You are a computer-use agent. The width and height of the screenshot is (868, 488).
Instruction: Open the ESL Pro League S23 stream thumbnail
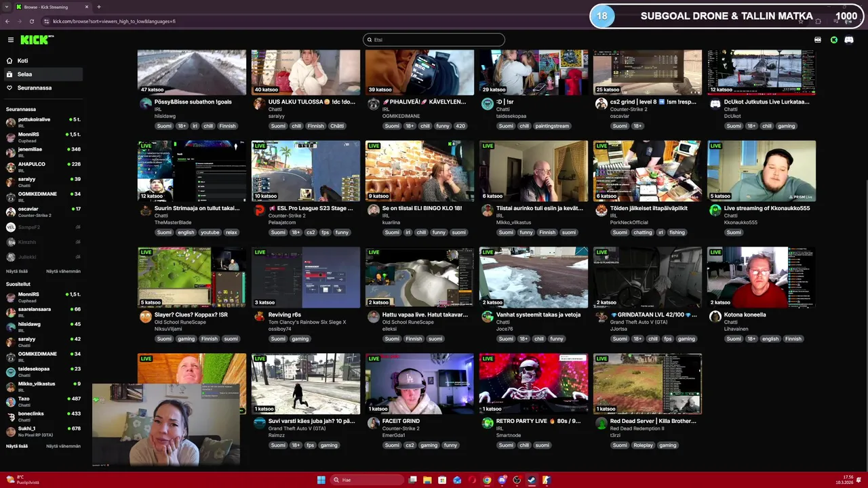coord(306,171)
